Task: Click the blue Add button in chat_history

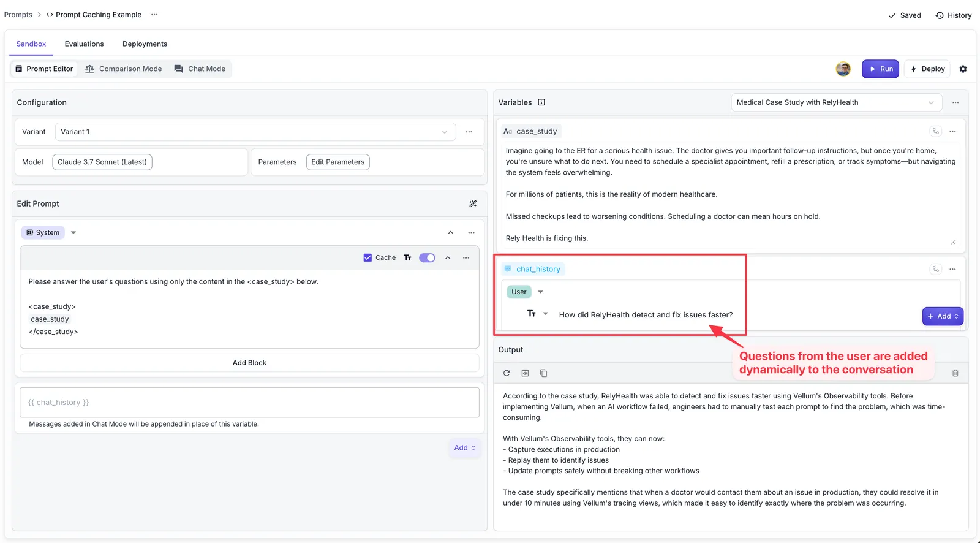Action: tap(943, 316)
